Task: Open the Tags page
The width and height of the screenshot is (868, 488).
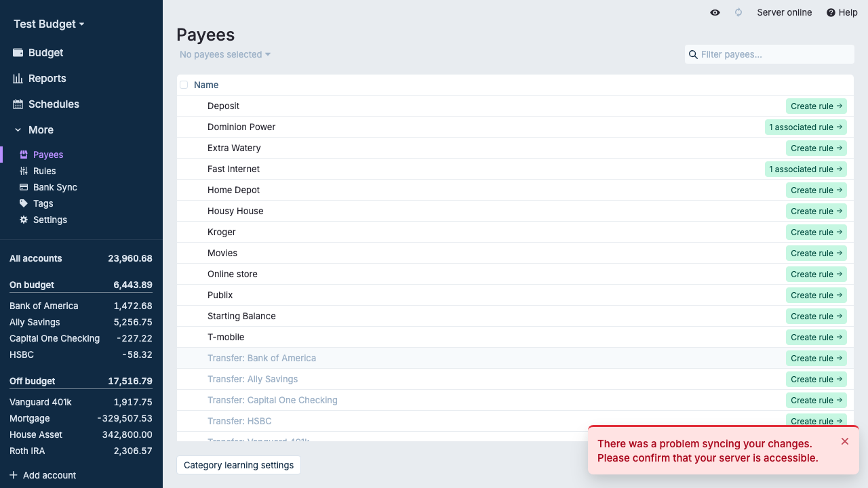Action: [43, 203]
